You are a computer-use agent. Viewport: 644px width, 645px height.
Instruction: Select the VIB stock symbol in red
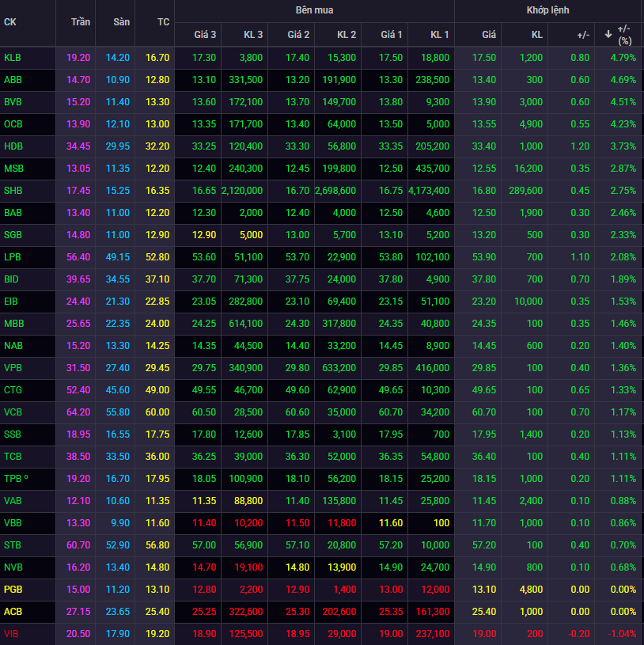(11, 634)
